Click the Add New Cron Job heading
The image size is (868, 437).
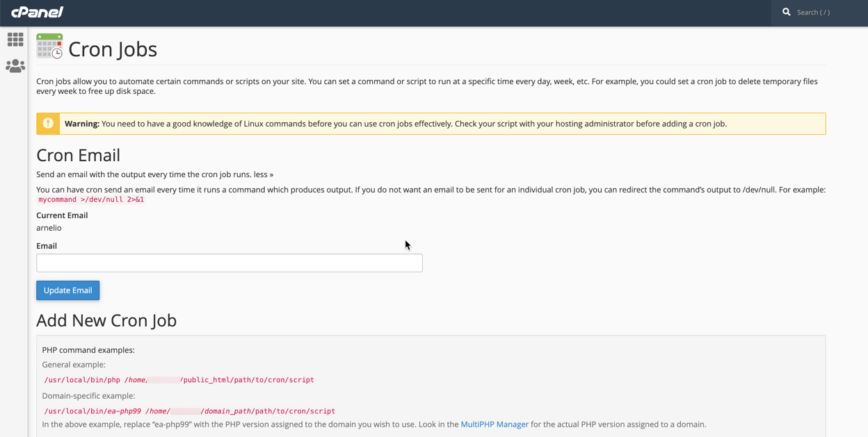pos(106,320)
